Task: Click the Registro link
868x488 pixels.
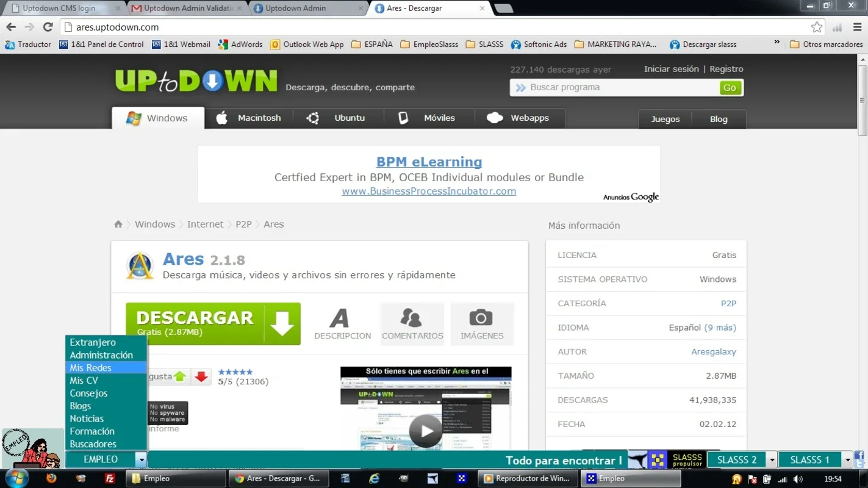Action: [x=726, y=69]
